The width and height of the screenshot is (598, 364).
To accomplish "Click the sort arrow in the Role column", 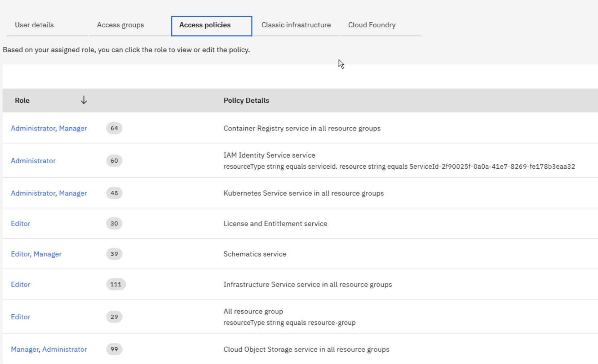I will (x=84, y=100).
